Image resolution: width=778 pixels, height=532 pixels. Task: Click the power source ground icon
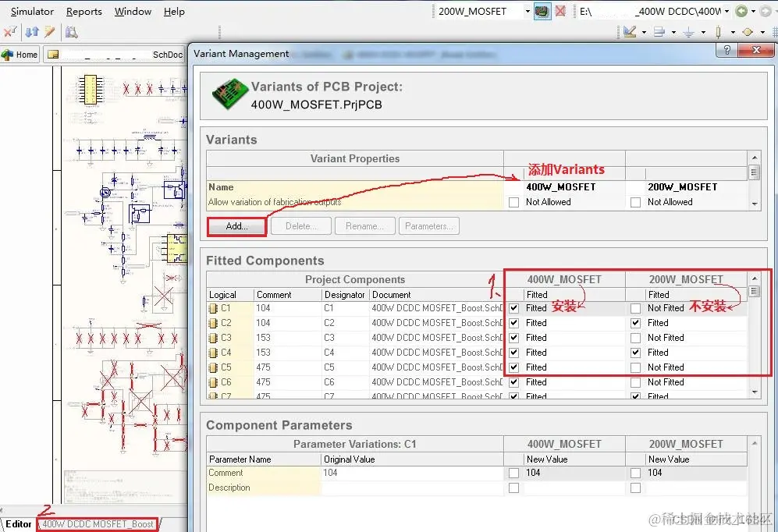[x=689, y=32]
